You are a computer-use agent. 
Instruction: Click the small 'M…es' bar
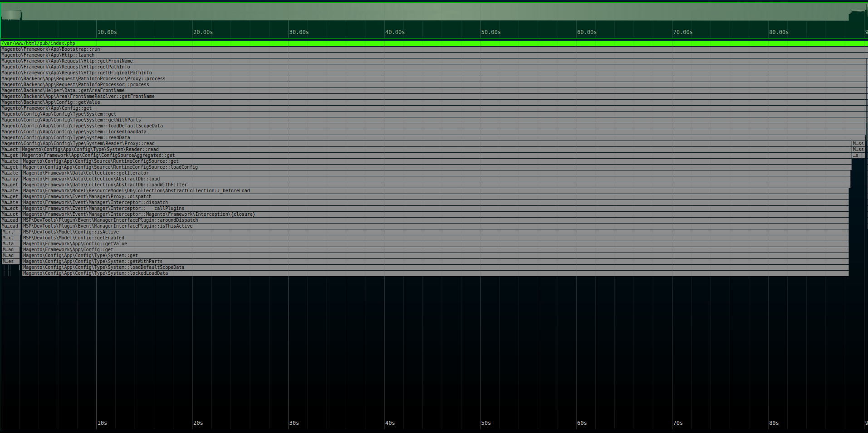tap(10, 262)
